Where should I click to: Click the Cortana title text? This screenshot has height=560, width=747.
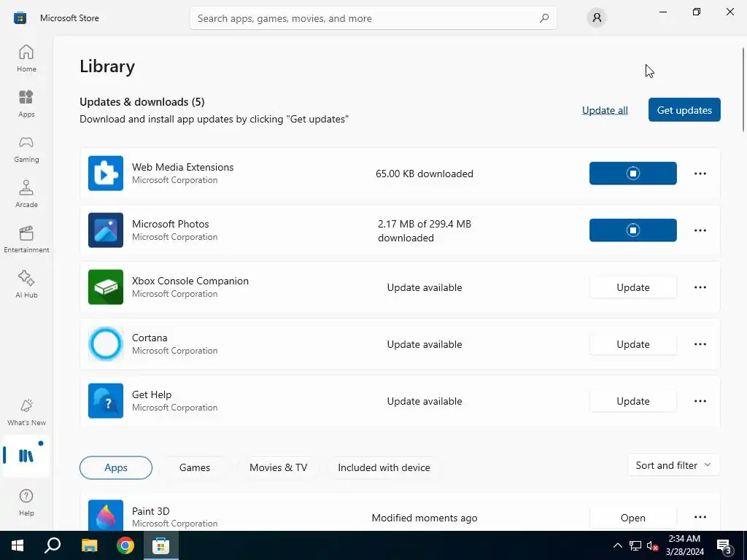150,338
